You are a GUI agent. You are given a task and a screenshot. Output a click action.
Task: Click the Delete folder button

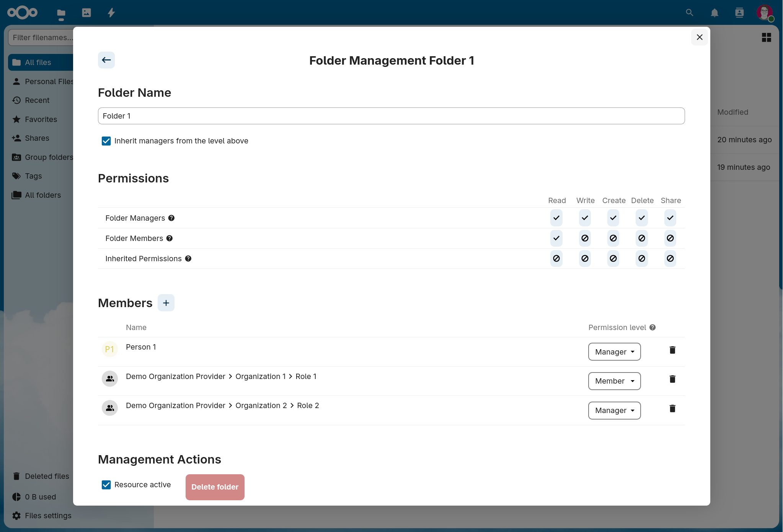point(215,487)
